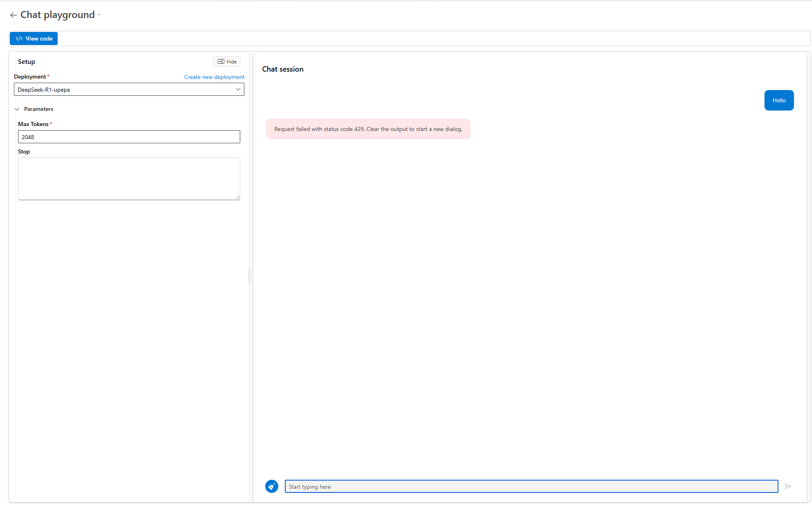
Task: Click the status code 429 error message
Action: pos(368,129)
